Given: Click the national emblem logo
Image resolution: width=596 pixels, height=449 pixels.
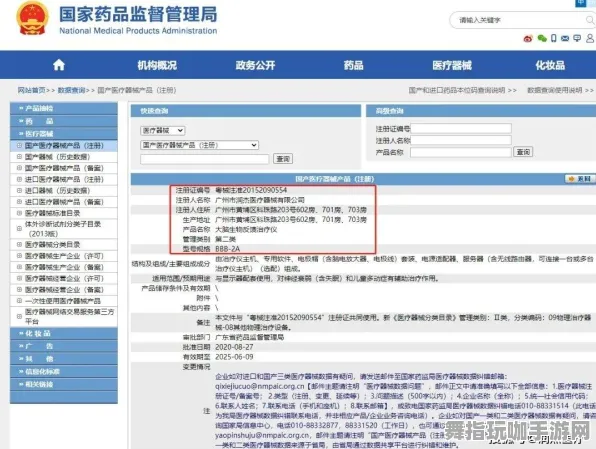Looking at the screenshot, I should pos(32,18).
